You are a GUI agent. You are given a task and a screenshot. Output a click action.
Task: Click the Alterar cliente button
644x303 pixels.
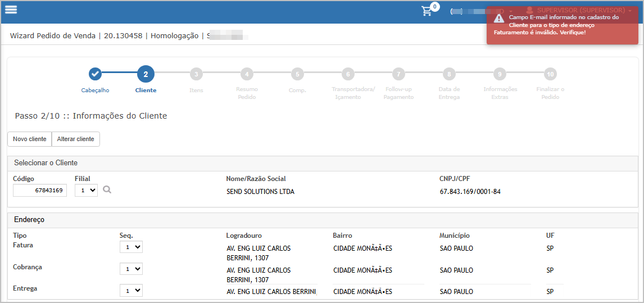click(76, 139)
